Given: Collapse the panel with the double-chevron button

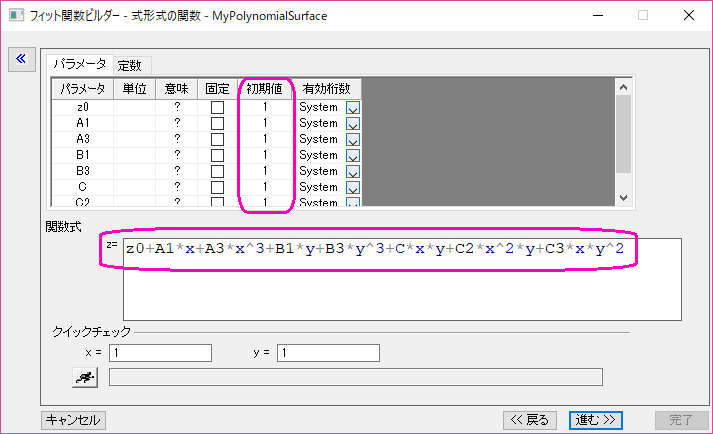Looking at the screenshot, I should pyautogui.click(x=21, y=59).
